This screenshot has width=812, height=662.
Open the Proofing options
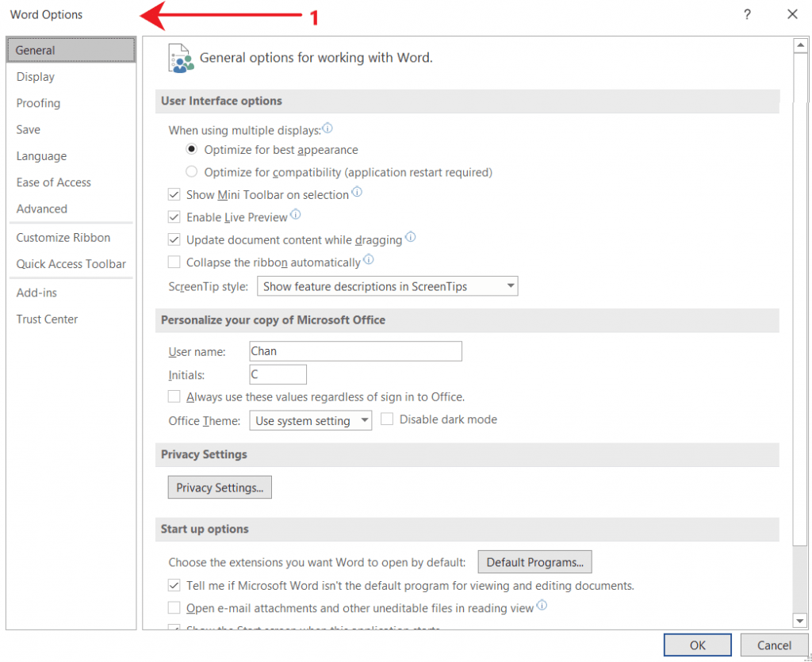[x=71, y=103]
